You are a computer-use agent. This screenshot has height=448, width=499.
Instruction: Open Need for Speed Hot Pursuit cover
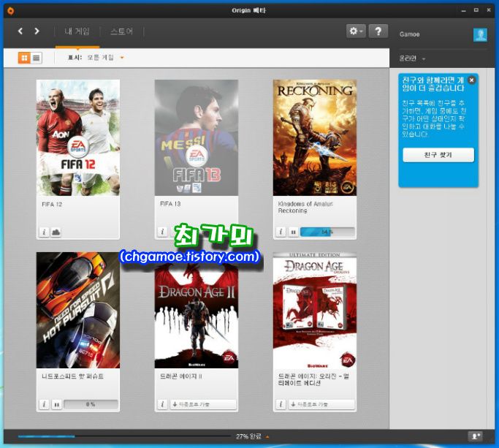pyautogui.click(x=78, y=310)
